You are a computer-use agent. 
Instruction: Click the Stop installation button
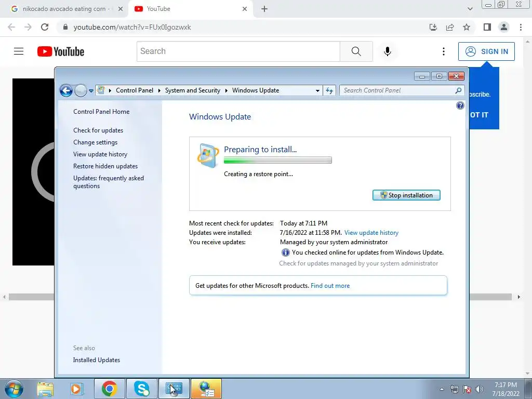tap(406, 195)
